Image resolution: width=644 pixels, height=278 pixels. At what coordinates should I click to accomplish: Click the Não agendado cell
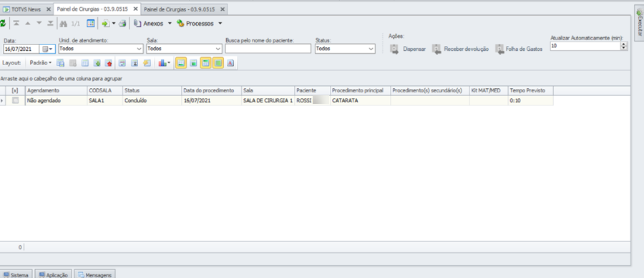click(56, 100)
